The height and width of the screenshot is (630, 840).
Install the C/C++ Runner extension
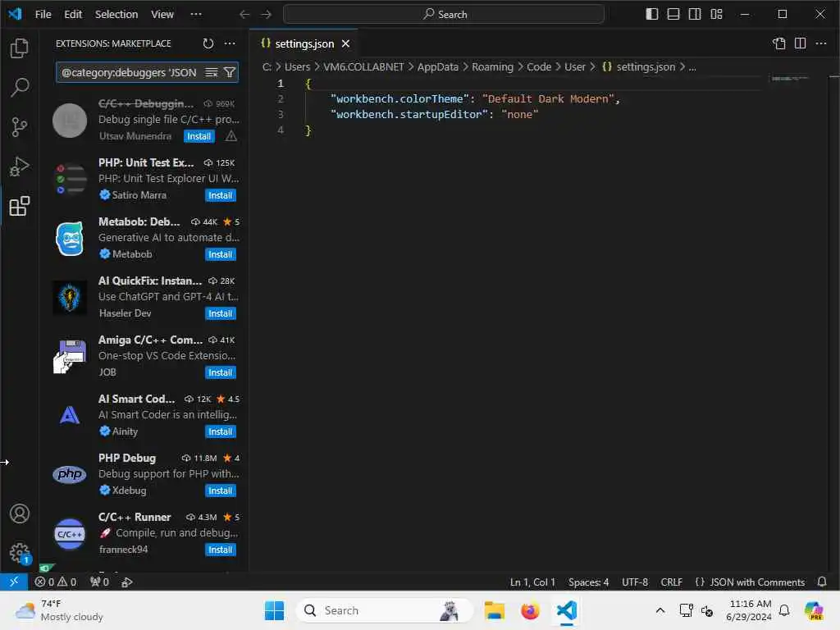220,550
